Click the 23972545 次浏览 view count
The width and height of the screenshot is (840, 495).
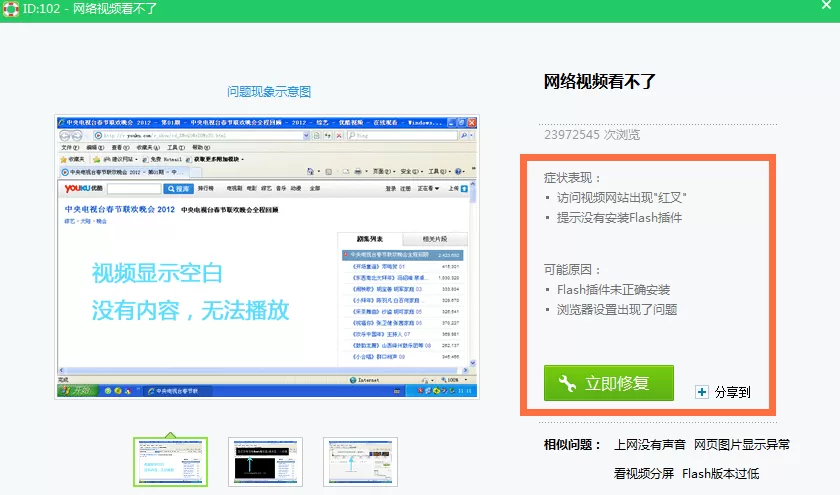pyautogui.click(x=592, y=134)
